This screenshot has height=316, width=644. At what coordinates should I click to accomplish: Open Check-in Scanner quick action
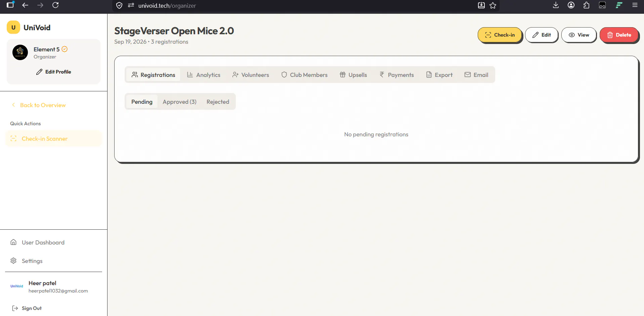pyautogui.click(x=53, y=138)
